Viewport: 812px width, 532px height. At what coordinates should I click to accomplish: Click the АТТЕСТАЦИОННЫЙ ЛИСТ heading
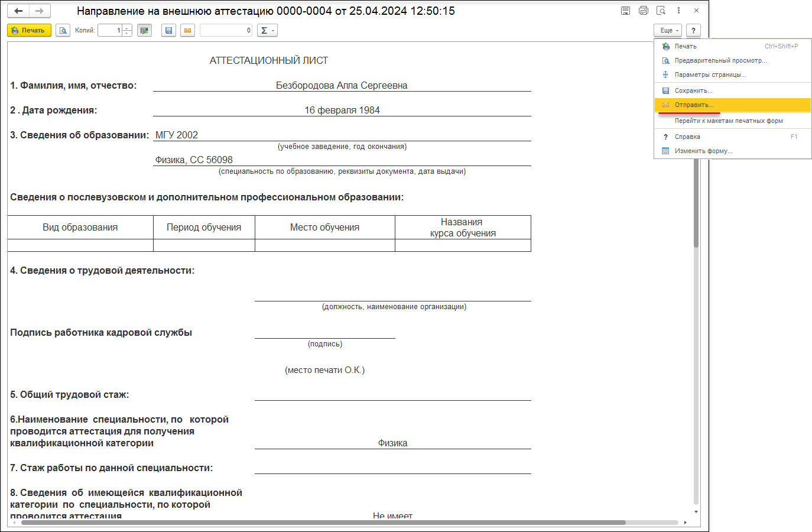click(269, 60)
